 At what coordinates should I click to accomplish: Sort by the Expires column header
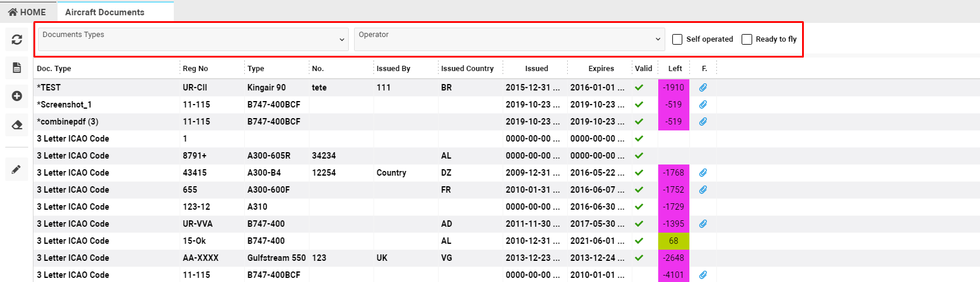tap(601, 69)
